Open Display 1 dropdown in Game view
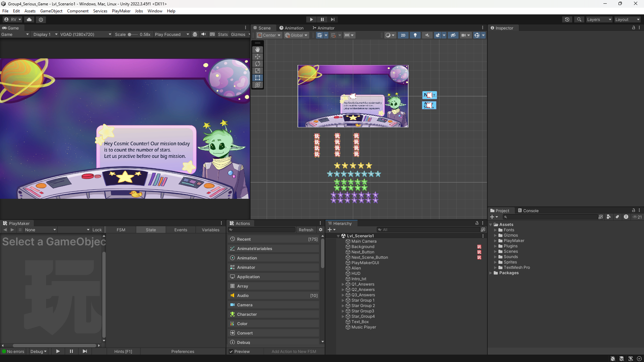 coord(45,34)
